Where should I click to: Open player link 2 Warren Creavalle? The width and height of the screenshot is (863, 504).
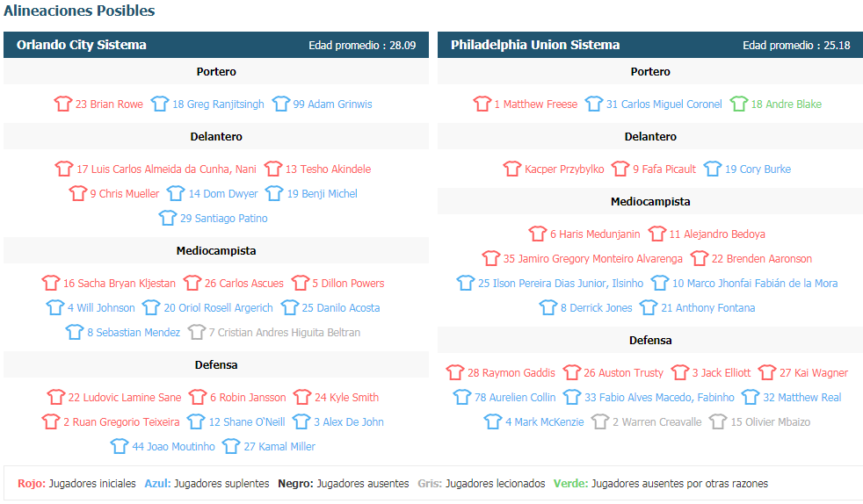pos(657,422)
